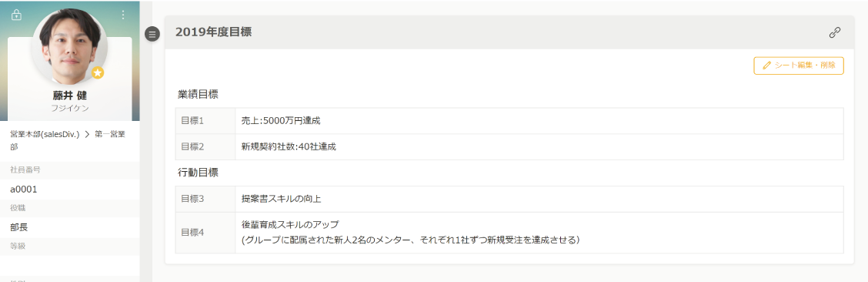Open the round sheet list menu icon
The height and width of the screenshot is (282, 868).
[152, 34]
